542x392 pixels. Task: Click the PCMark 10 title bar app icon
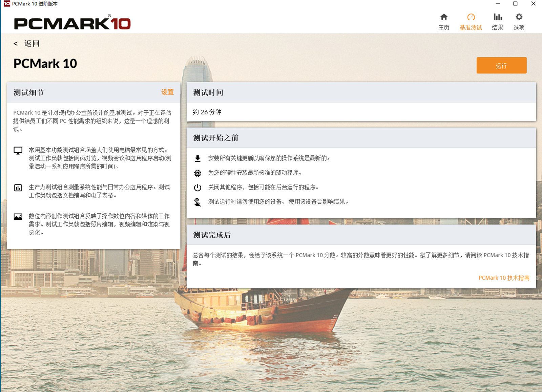click(x=7, y=4)
